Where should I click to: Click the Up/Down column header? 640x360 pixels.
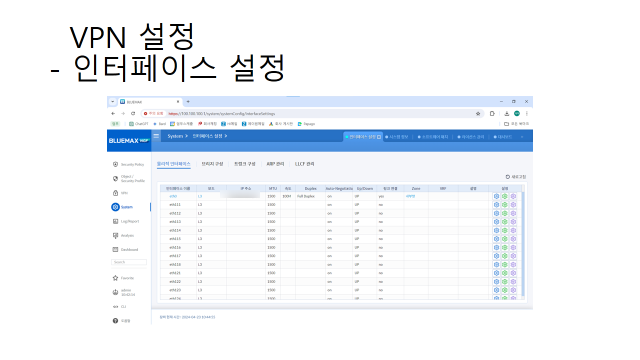365,189
